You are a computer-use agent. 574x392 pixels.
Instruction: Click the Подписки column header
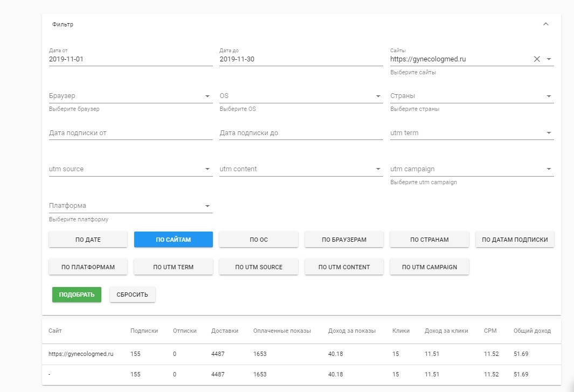pyautogui.click(x=144, y=331)
